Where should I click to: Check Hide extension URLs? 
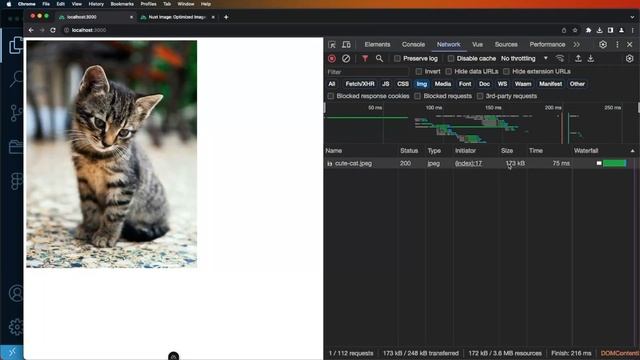506,71
